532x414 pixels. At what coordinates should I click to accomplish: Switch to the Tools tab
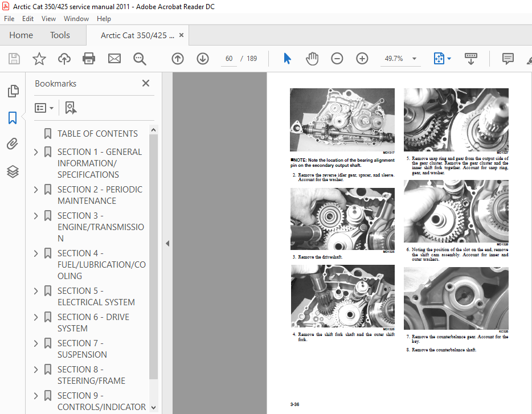coord(60,35)
